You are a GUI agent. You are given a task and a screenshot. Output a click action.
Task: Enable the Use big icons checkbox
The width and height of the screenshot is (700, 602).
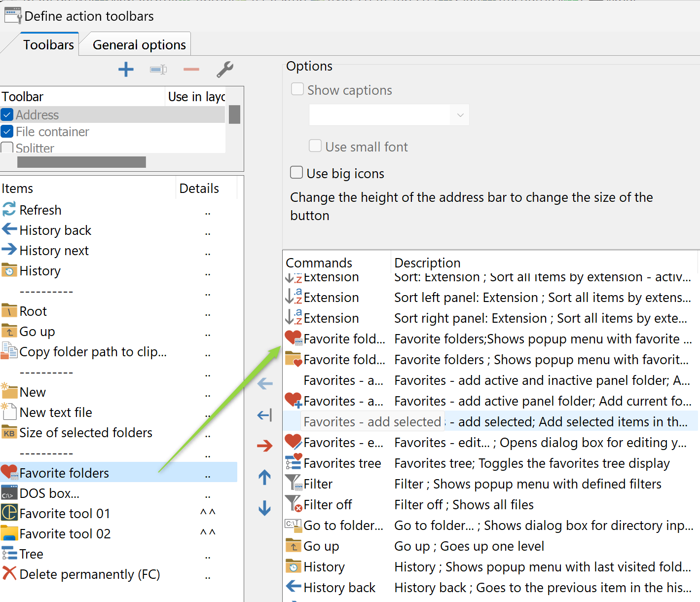(296, 173)
